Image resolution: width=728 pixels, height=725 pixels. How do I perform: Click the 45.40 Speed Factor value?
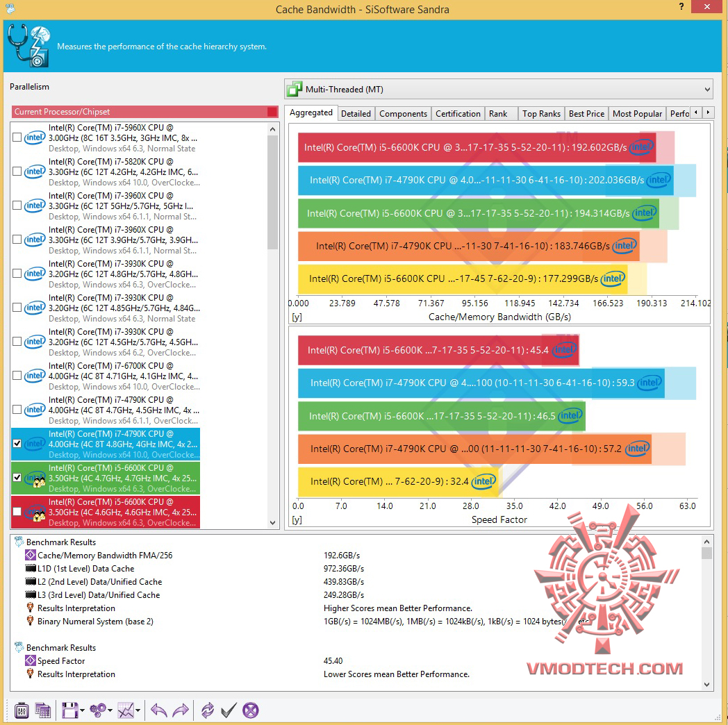coord(333,660)
